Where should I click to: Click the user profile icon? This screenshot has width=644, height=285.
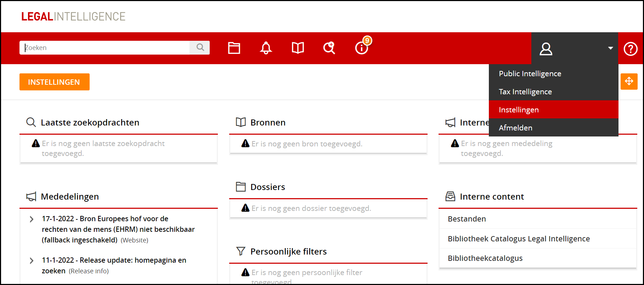coord(546,49)
